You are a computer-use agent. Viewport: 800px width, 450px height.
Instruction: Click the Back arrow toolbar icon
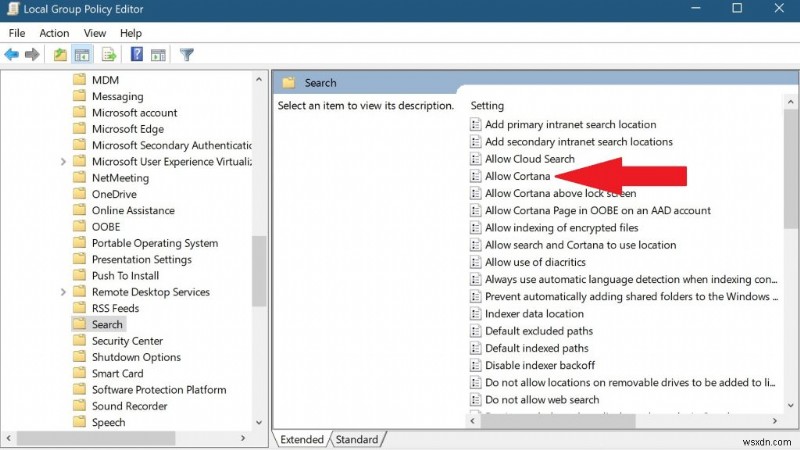coord(11,54)
